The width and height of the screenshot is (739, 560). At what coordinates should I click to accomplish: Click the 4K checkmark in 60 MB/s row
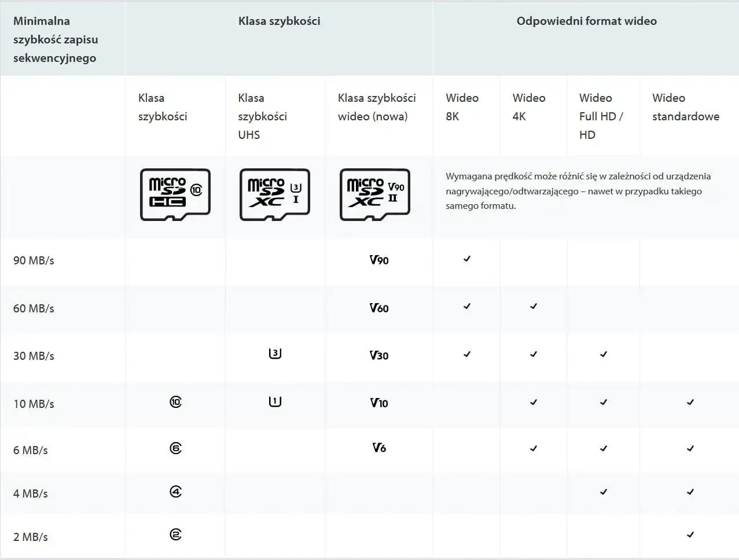(534, 306)
